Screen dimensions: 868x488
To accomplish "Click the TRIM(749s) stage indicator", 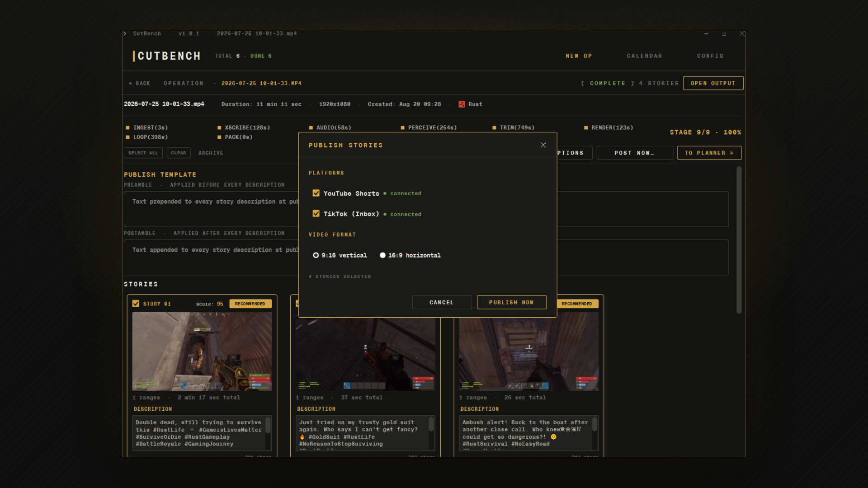I will coord(514,127).
